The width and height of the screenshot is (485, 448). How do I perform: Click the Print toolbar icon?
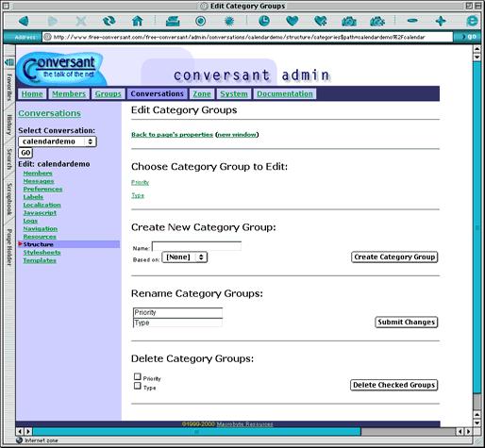point(173,21)
